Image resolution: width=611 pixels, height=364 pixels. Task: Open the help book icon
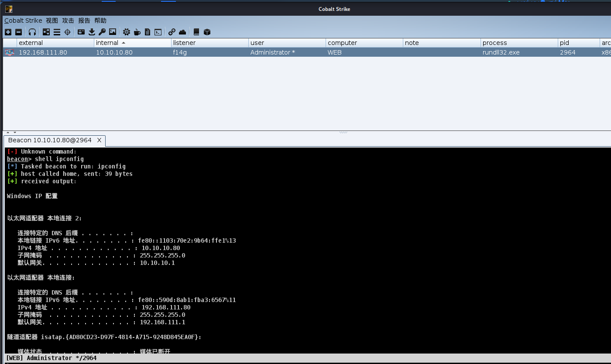196,32
